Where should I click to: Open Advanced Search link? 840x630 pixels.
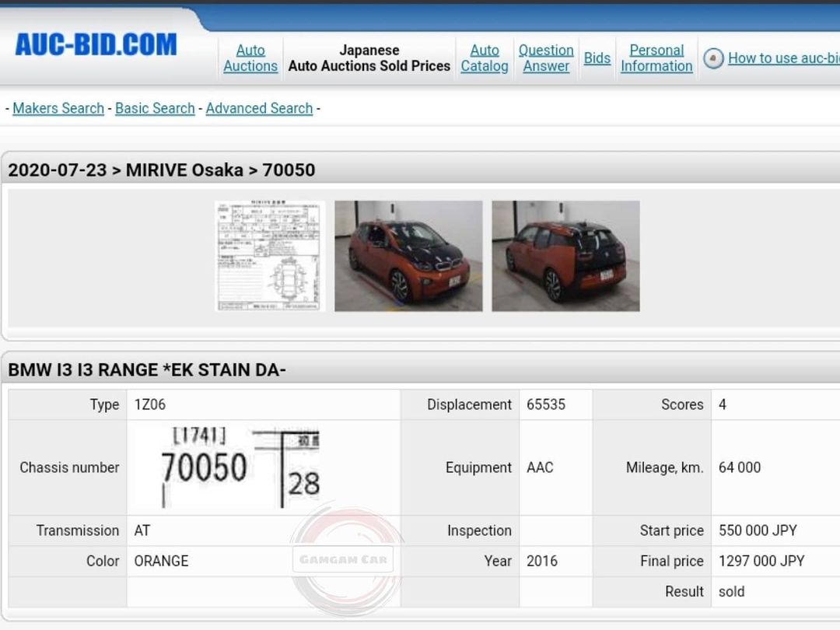click(x=259, y=108)
